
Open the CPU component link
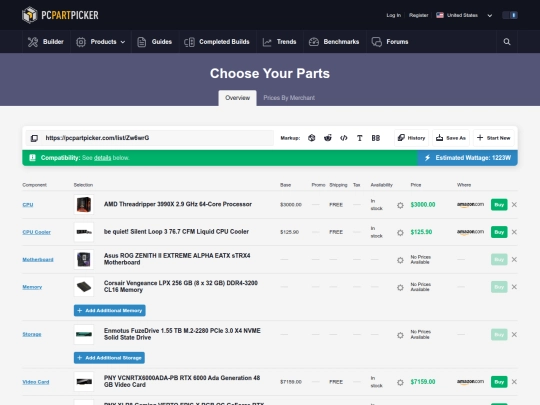[28, 205]
